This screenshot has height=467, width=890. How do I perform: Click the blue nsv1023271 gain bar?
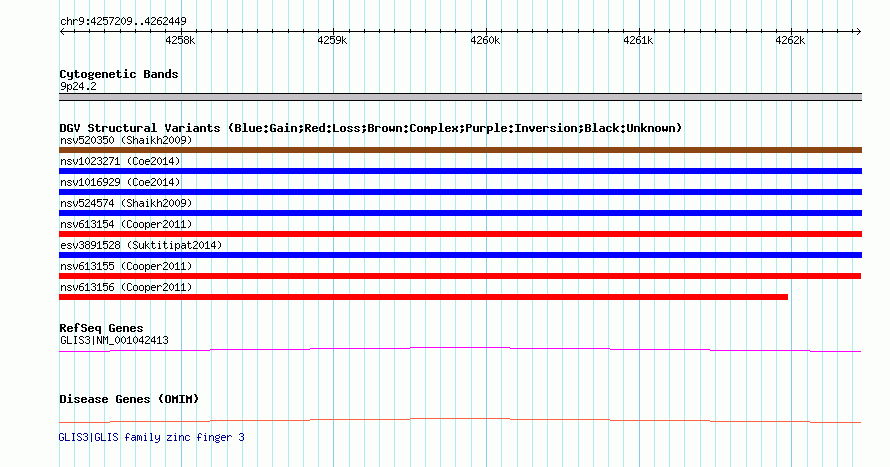(x=460, y=171)
